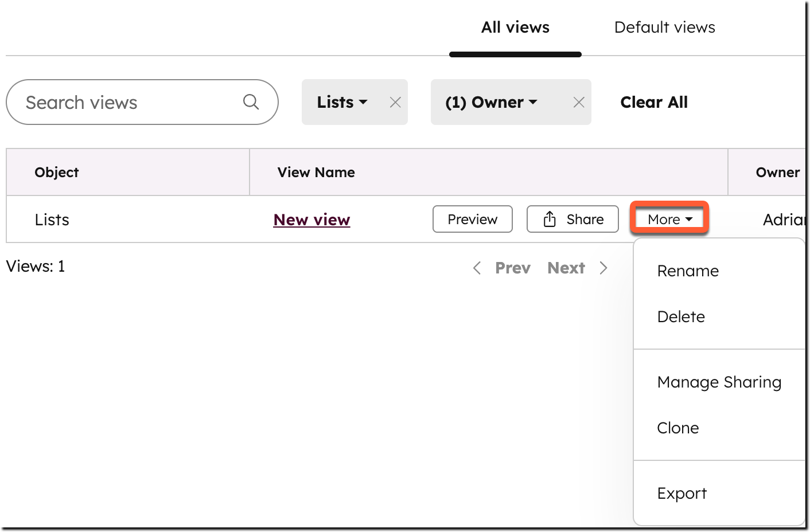Viewport: 810px width, 532px height.
Task: Switch to the Default views tab
Action: pos(664,27)
